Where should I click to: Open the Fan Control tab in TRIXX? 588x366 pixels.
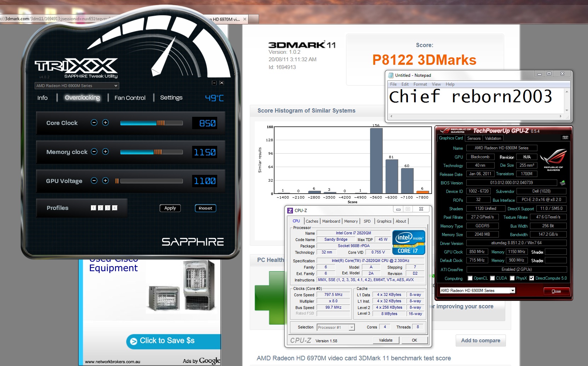point(130,98)
